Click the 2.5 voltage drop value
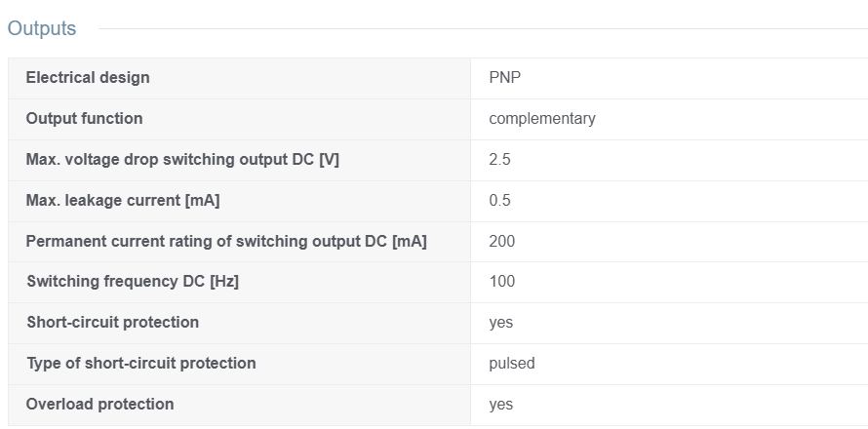Image resolution: width=868 pixels, height=429 pixels. 499,160
